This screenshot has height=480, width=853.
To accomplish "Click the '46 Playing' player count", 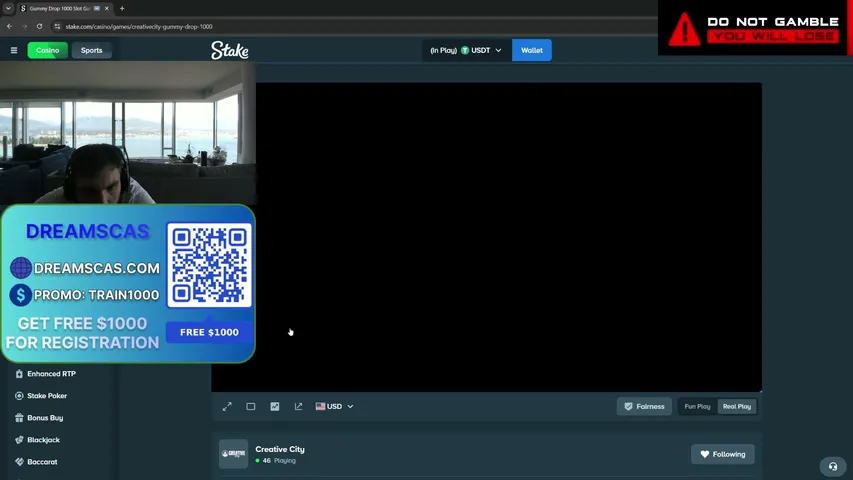I will pos(275,460).
